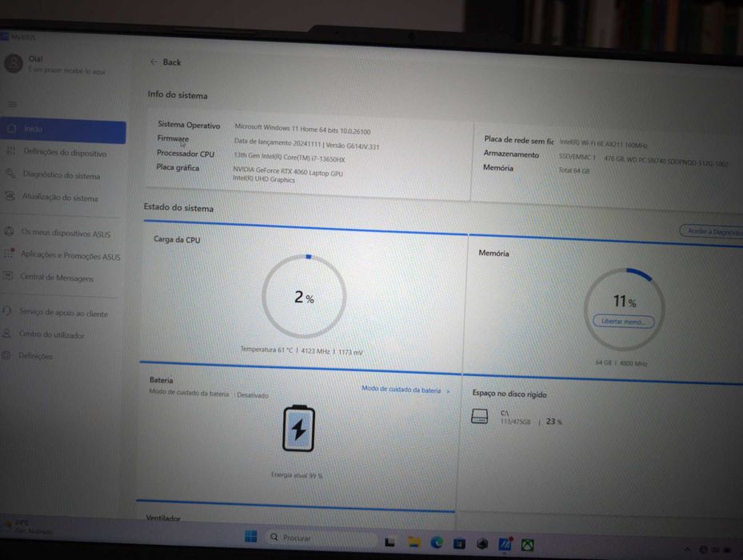Click the Core i7-13650HX processor text
Image resolution: width=743 pixels, height=560 pixels.
[290, 158]
